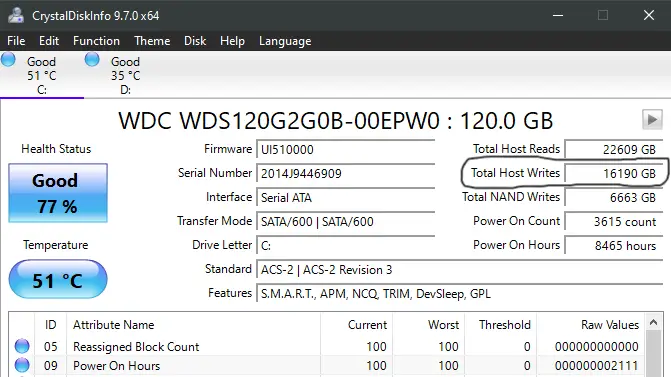Click Total Host Writes value 16190 GB
The image size is (671, 377).
(614, 174)
